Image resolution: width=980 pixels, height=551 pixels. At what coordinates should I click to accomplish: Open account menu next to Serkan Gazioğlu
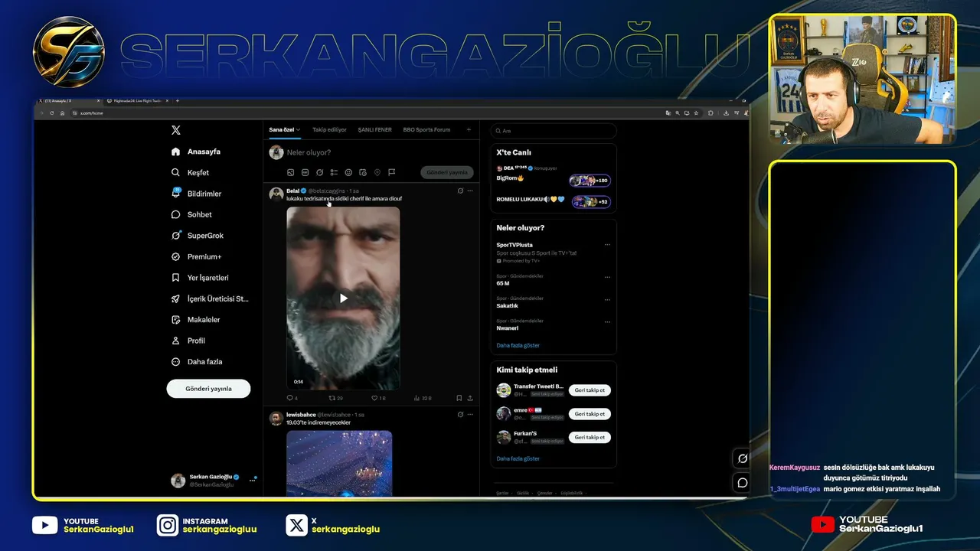coord(252,481)
